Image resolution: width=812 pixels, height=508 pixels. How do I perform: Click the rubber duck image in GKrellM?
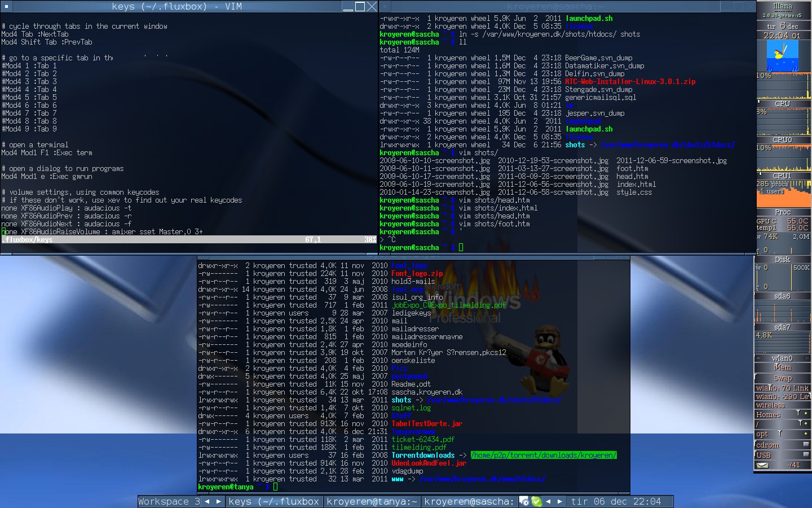(x=782, y=56)
